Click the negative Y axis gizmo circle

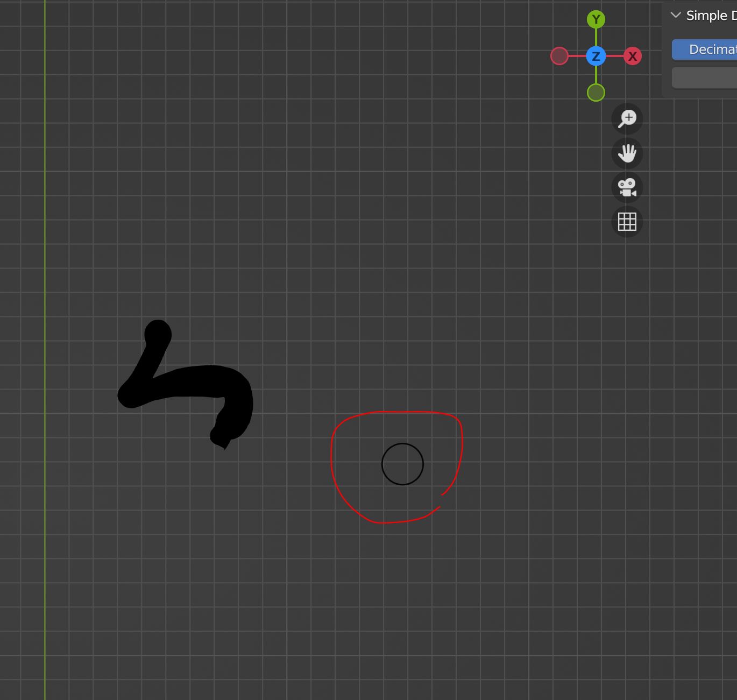(x=596, y=93)
